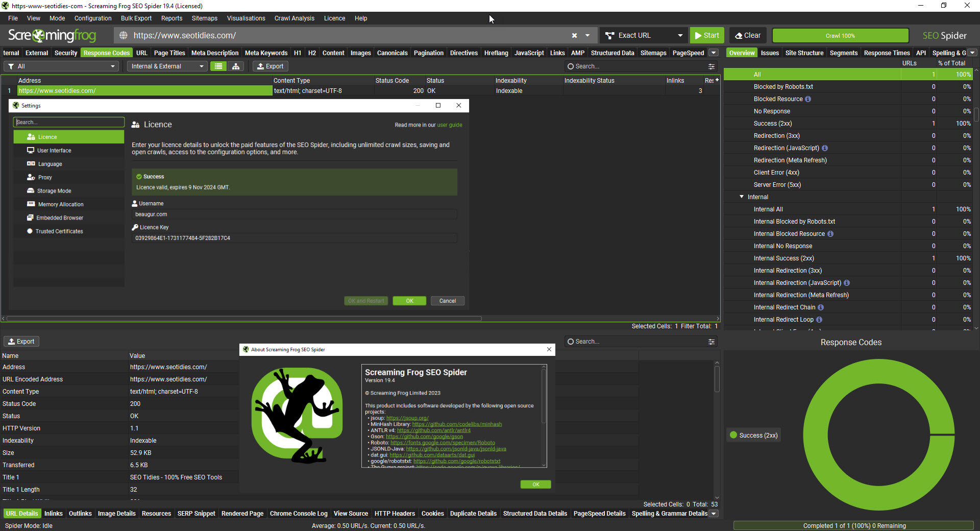
Task: Open the Internal & External filter dropdown
Action: 167,66
